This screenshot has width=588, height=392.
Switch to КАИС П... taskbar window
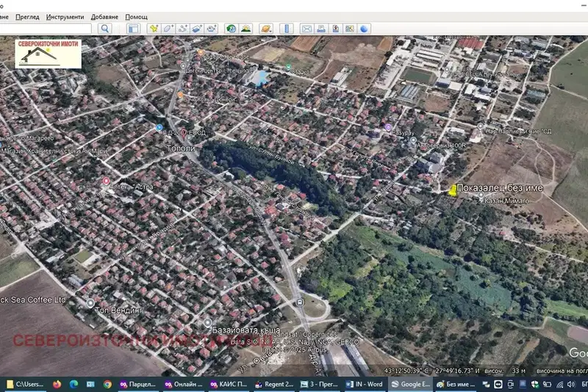tap(229, 384)
